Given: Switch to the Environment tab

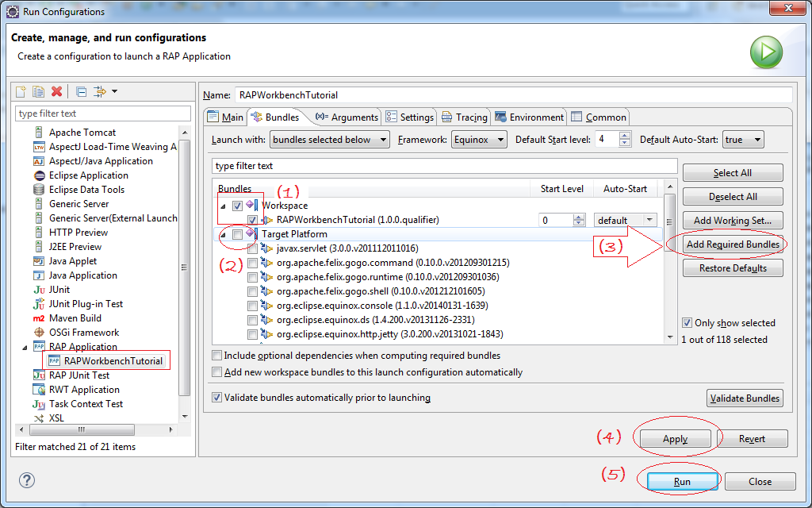Looking at the screenshot, I should (x=529, y=117).
